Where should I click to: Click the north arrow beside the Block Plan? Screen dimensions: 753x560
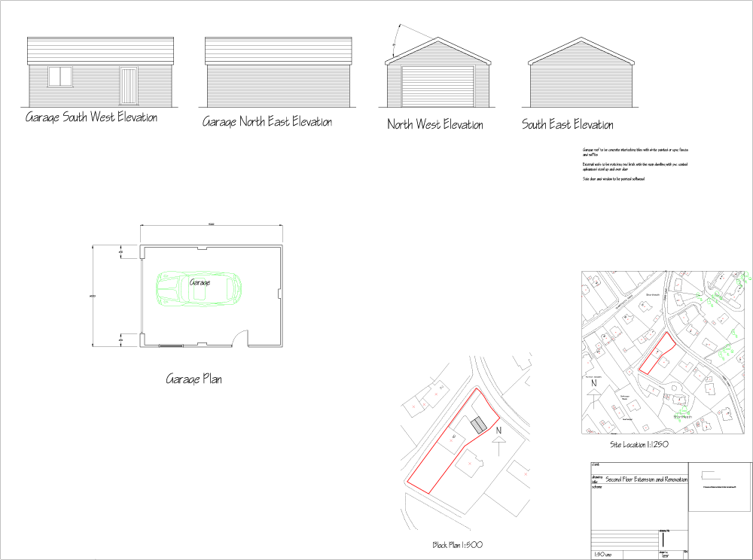[x=499, y=440]
